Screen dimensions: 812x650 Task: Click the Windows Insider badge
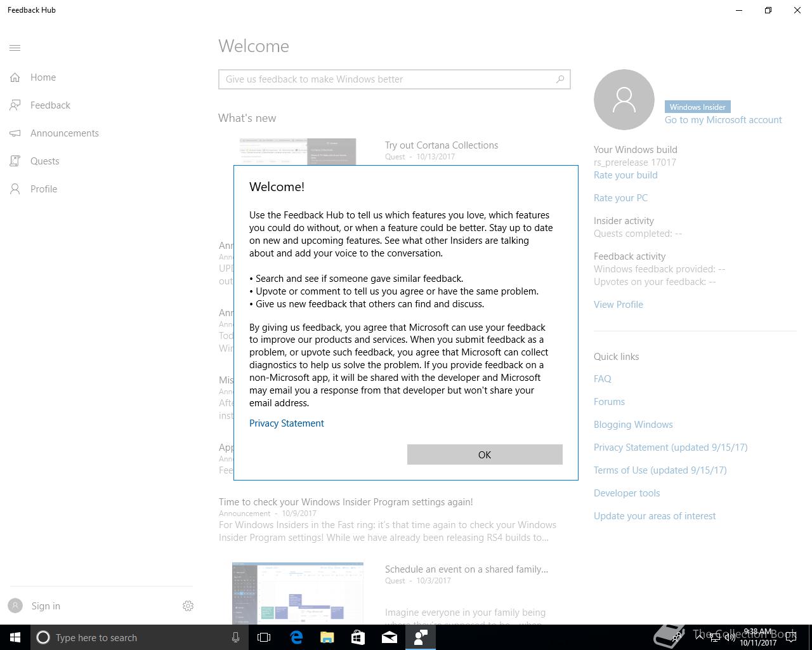[x=698, y=107]
